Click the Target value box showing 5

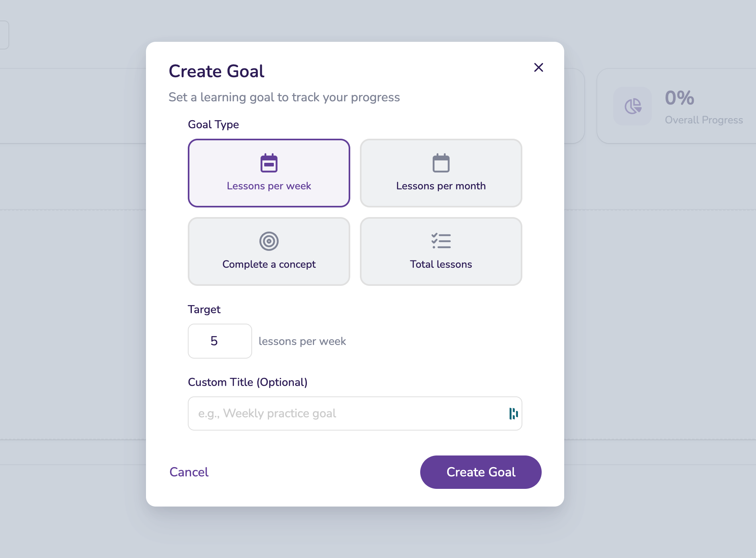pyautogui.click(x=220, y=341)
